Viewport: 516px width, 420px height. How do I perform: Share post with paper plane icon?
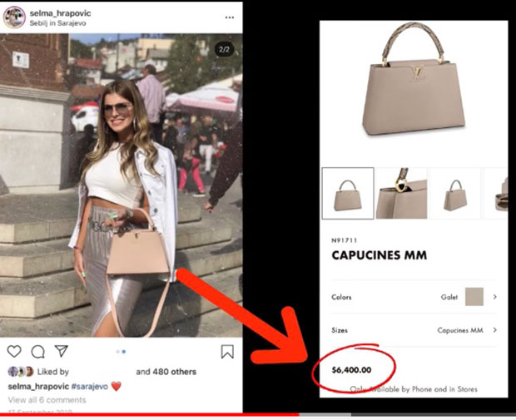tap(62, 351)
